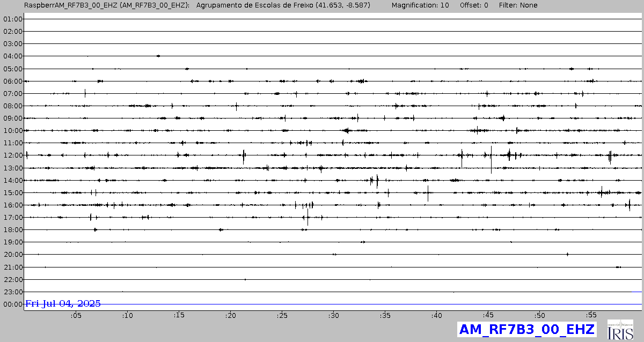The height and width of the screenshot is (342, 644).
Task: Click the Magnification: 10 header text
Action: (420, 5)
